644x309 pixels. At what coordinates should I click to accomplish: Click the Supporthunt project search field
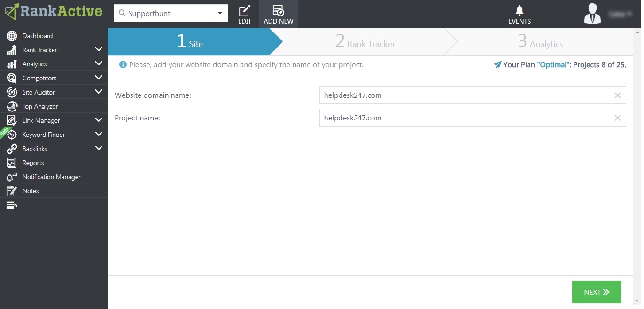pyautogui.click(x=163, y=13)
